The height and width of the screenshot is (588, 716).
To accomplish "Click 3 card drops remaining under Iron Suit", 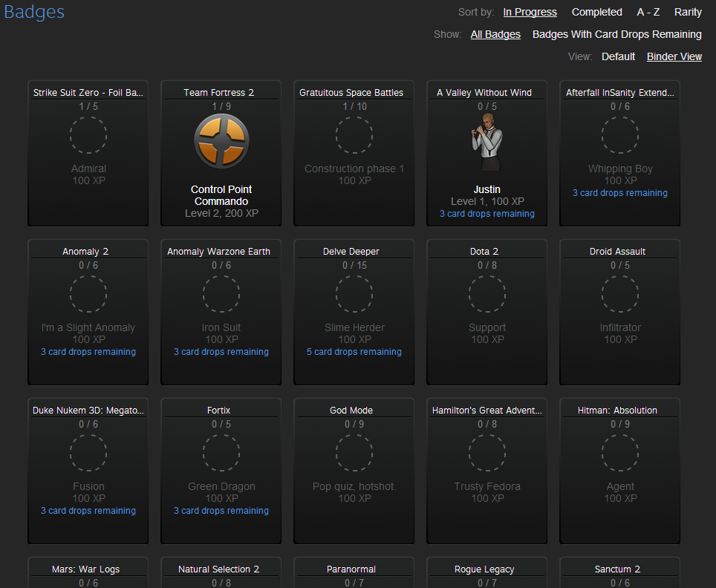I will point(221,352).
